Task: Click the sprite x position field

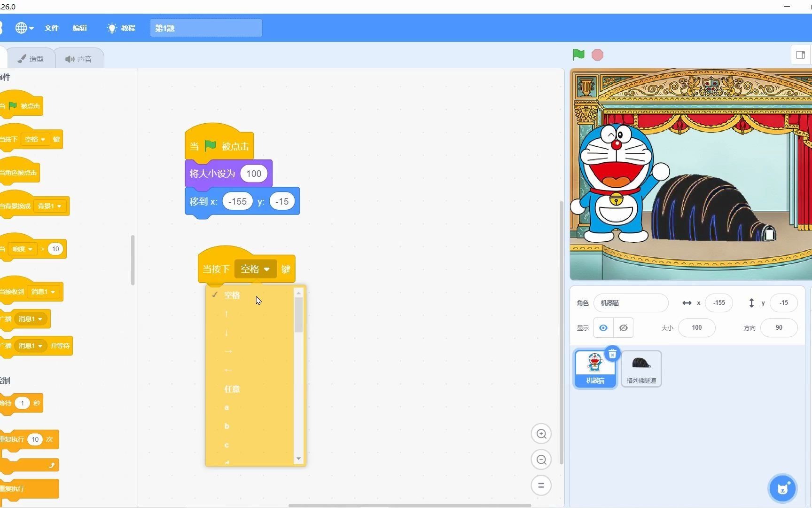Action: (719, 303)
